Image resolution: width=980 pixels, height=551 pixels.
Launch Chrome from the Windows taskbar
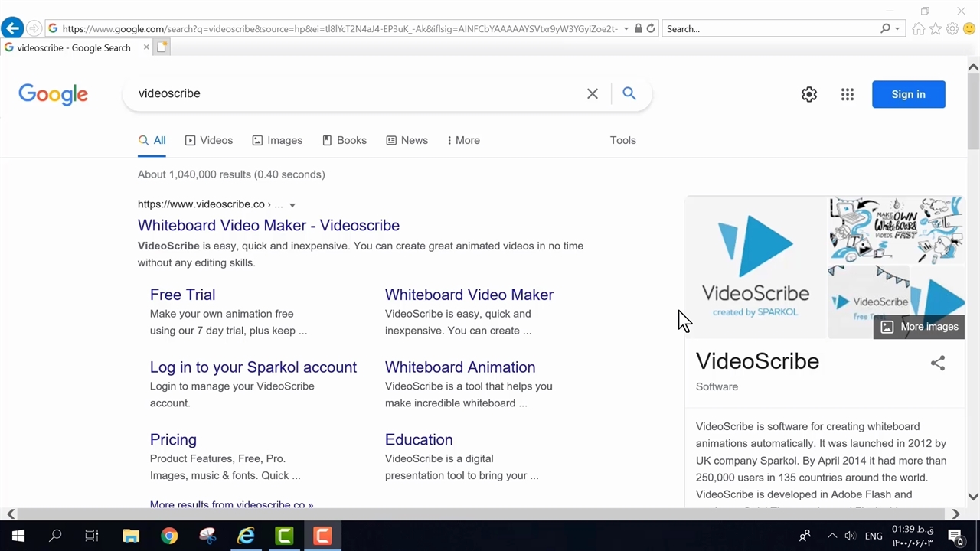coord(169,536)
